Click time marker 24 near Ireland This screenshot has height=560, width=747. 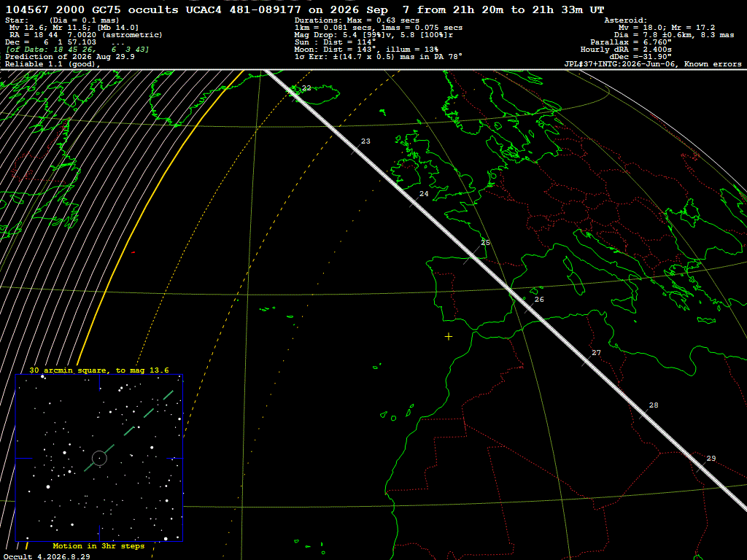click(x=424, y=194)
